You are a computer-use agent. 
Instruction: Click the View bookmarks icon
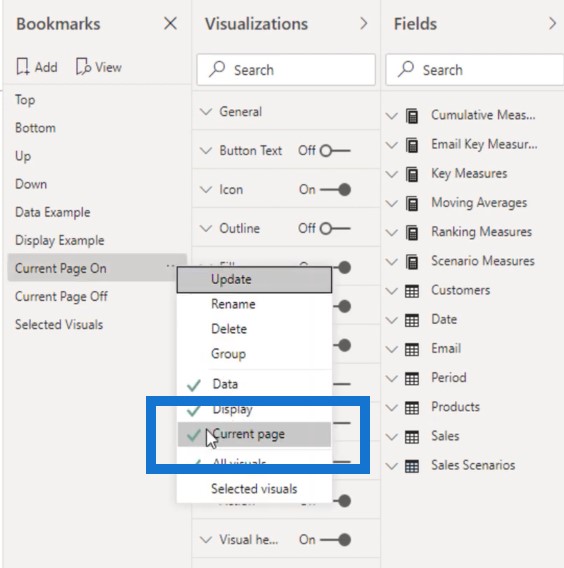coord(83,67)
